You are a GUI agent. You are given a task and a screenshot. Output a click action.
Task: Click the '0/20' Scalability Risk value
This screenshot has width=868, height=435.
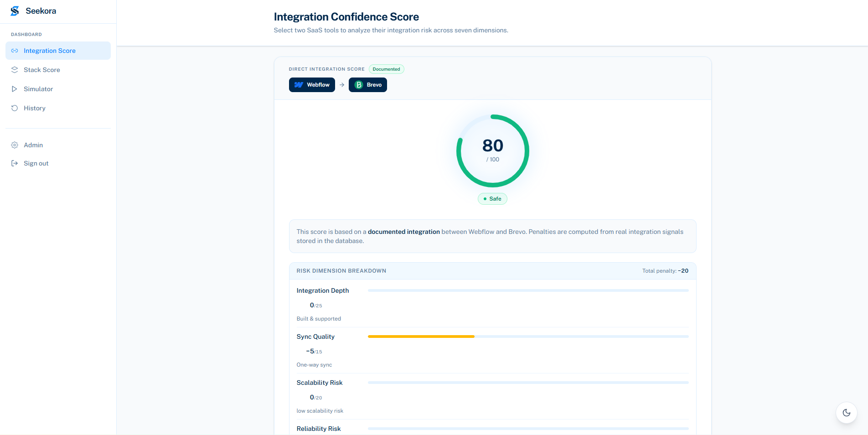(316, 397)
